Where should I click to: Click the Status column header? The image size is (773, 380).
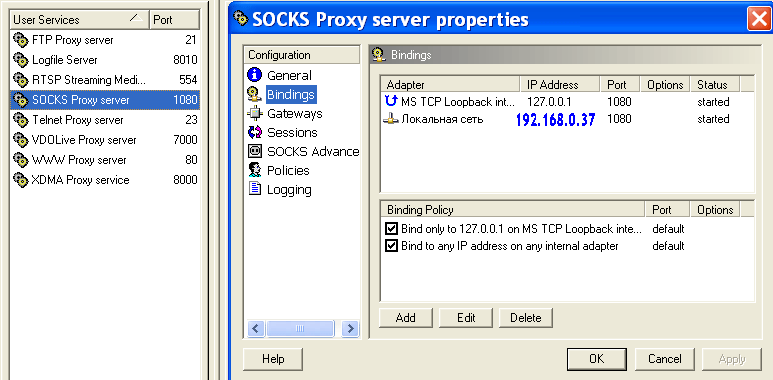click(x=716, y=84)
